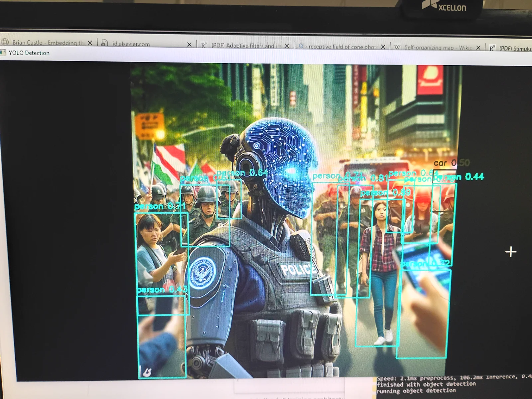The height and width of the screenshot is (399, 532).
Task: Click the YOLO Detection window icon
Action: pyautogui.click(x=3, y=53)
